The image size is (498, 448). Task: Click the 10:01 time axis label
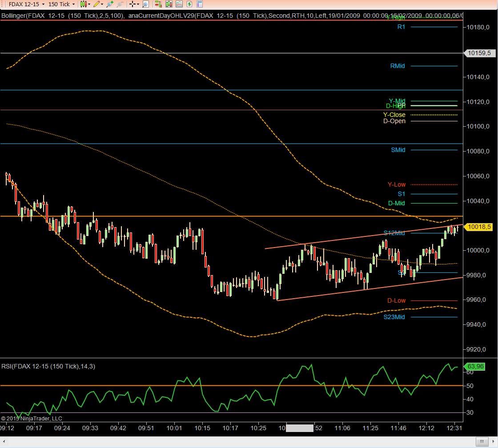pos(174,428)
